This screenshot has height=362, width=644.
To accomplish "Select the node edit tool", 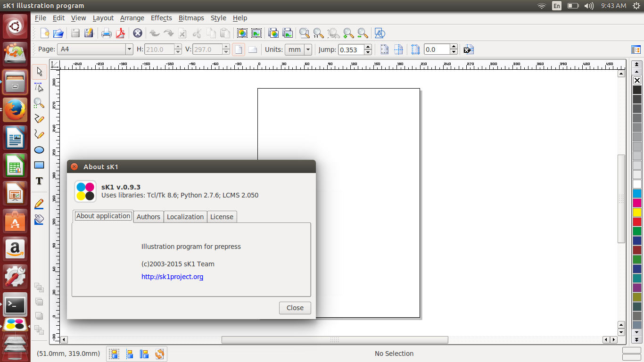I will [39, 87].
